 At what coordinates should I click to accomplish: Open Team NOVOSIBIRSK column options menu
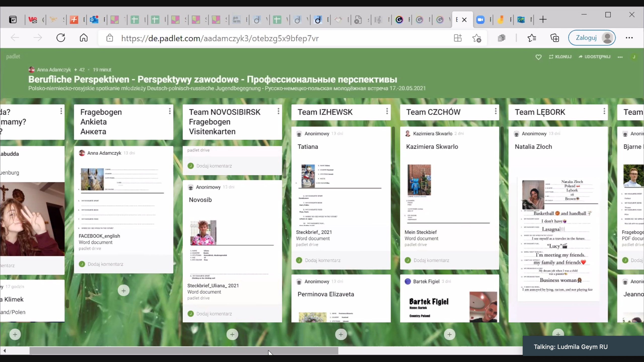pos(278,111)
